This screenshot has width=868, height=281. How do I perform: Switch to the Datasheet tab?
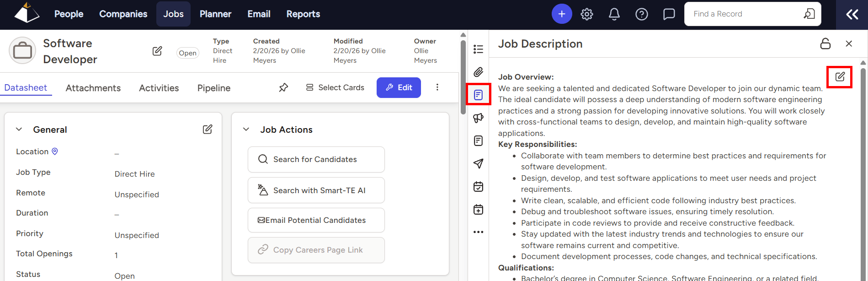pyautogui.click(x=26, y=87)
